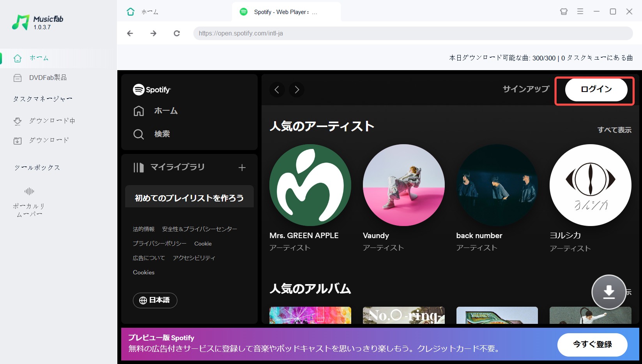Click the ログイン button
Screen dimensions: 642x364
[x=596, y=90]
